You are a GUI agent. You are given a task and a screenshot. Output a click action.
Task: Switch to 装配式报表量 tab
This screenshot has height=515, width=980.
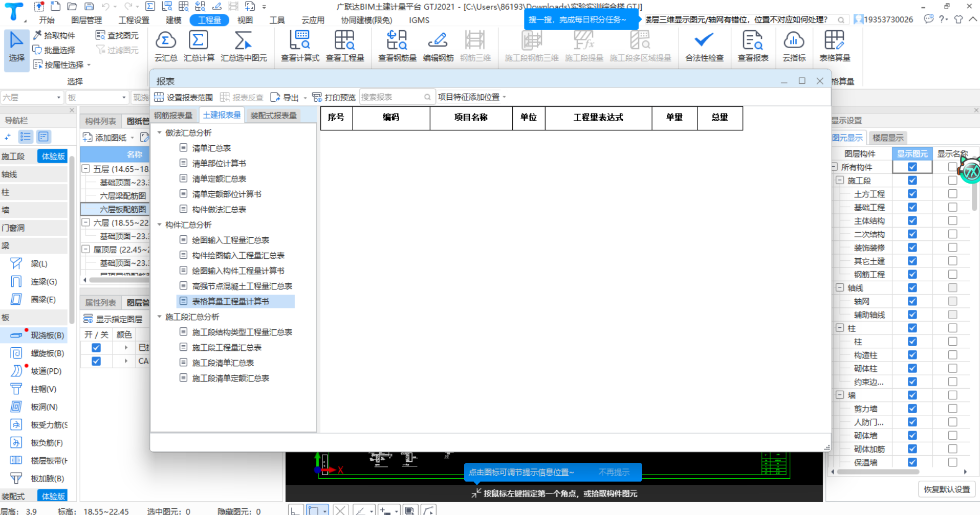pos(274,116)
